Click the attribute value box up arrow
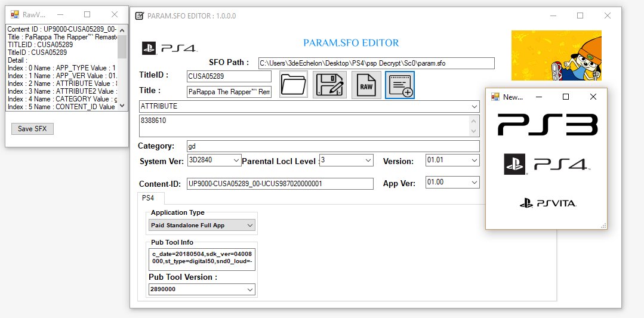644x318 pixels. coord(474,121)
